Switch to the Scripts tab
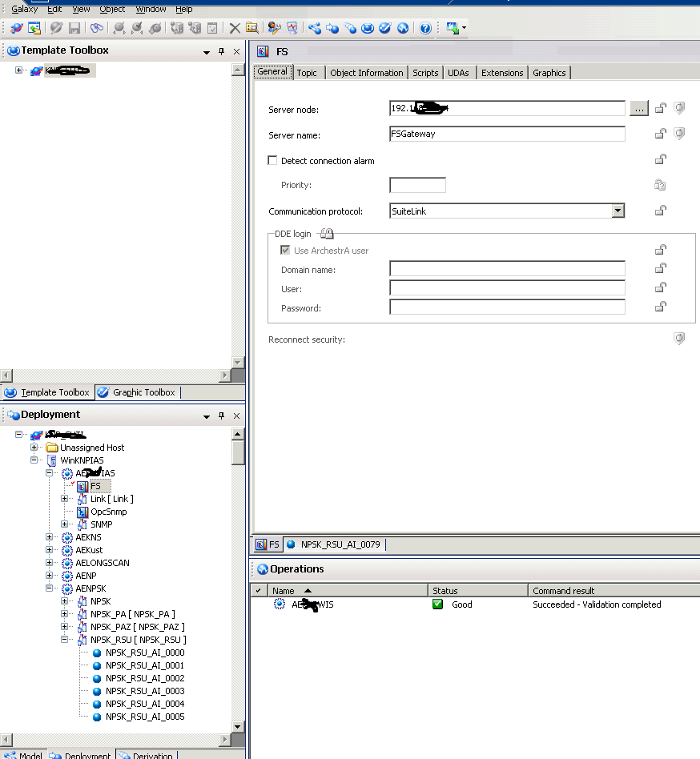Viewport: 700px width, 759px height. (425, 73)
